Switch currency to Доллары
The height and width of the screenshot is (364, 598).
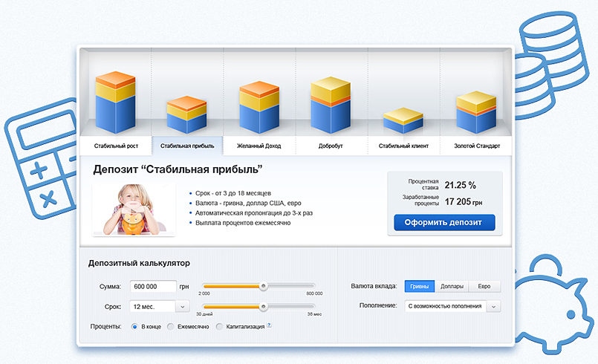[452, 286]
